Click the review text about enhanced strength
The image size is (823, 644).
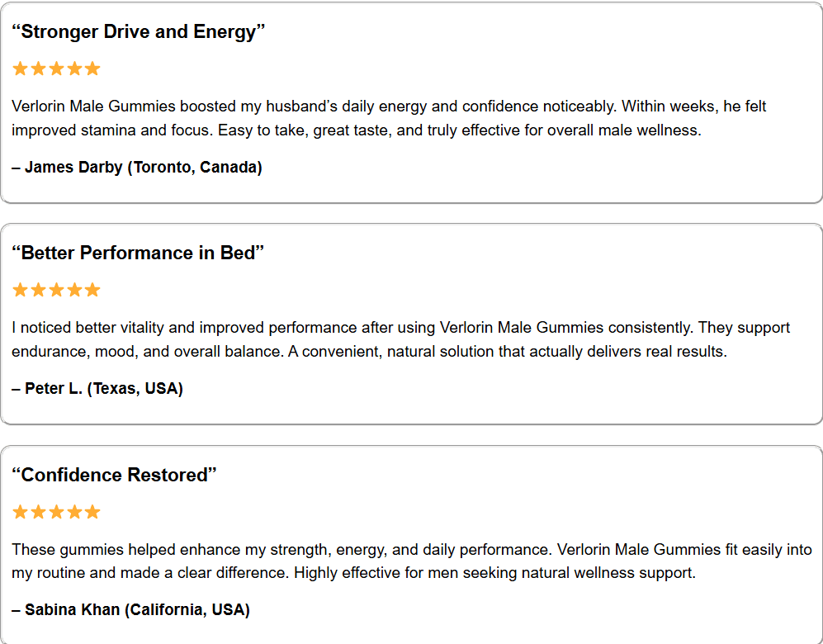pyautogui.click(x=412, y=561)
